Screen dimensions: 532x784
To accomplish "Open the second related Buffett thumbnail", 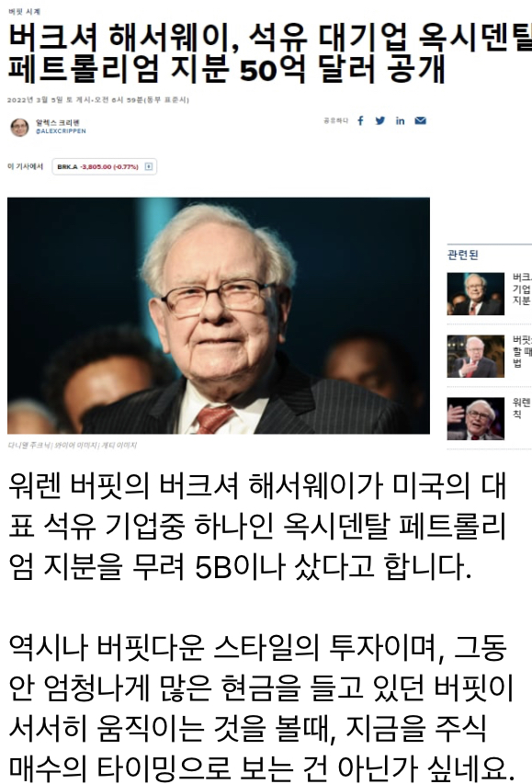I will pyautogui.click(x=476, y=357).
